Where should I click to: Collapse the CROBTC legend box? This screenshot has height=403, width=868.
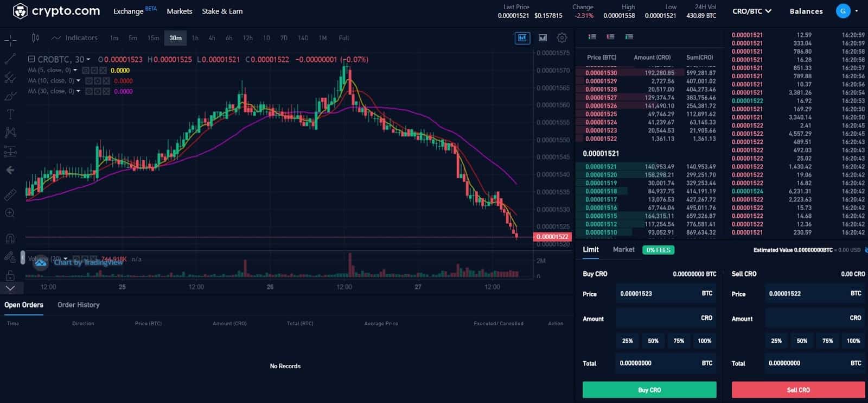31,59
